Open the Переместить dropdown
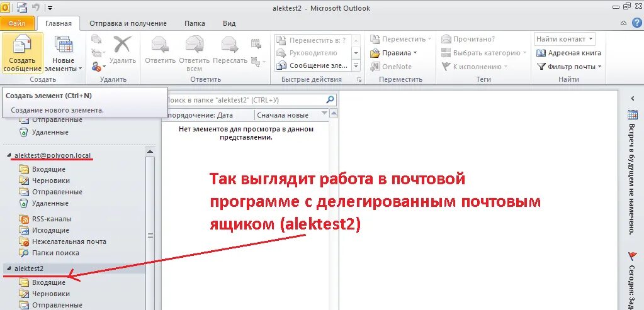The image size is (644, 310). pyautogui.click(x=400, y=40)
